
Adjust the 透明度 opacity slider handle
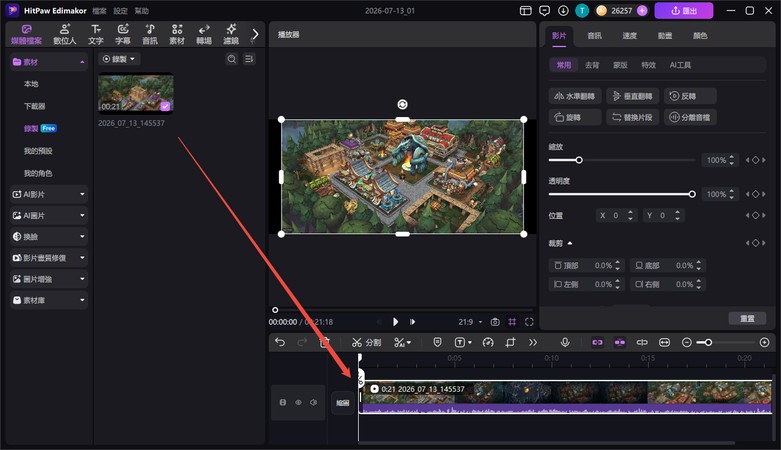click(x=692, y=194)
